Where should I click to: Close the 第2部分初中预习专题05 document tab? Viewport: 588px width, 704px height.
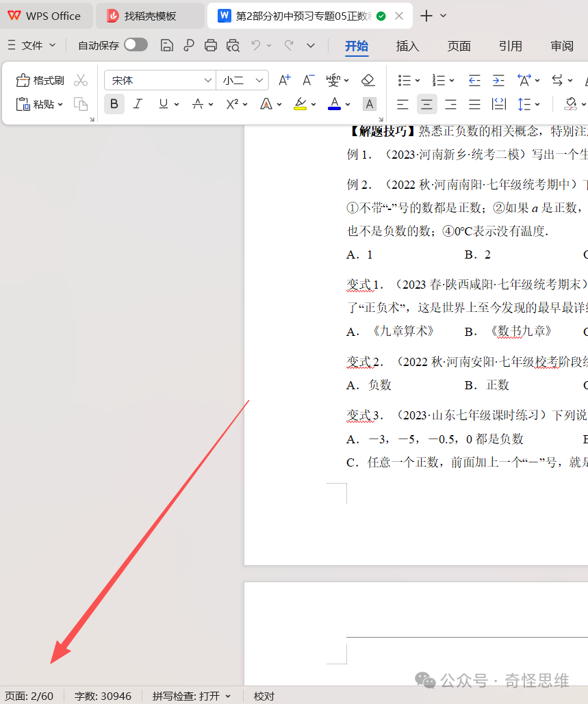(399, 16)
